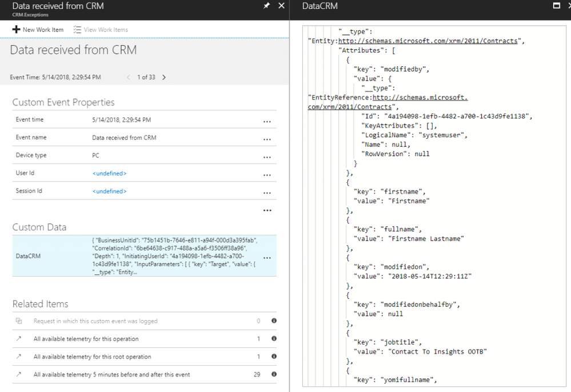
Task: Click the "Firstname Lastname" fullname value
Action: (x=426, y=239)
